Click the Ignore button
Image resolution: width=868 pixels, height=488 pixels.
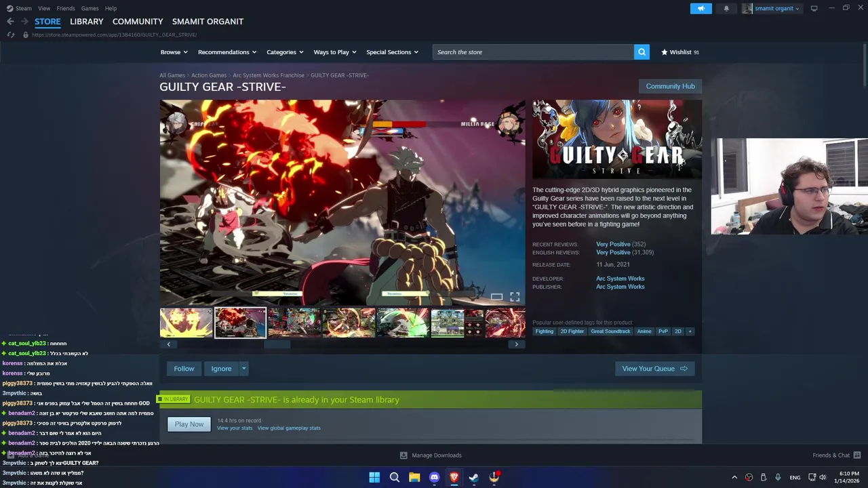click(x=221, y=369)
